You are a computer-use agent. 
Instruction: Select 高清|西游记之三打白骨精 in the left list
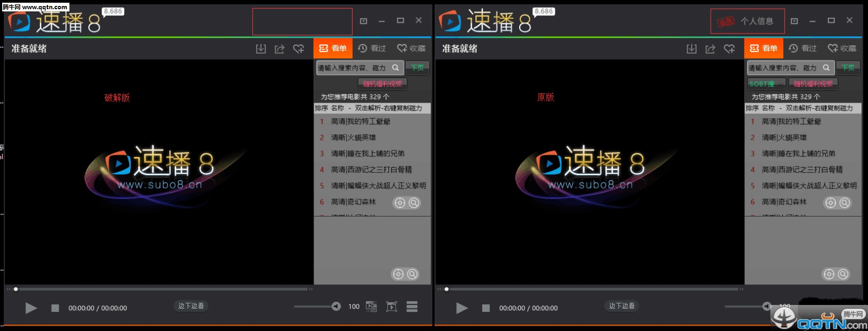coord(372,170)
